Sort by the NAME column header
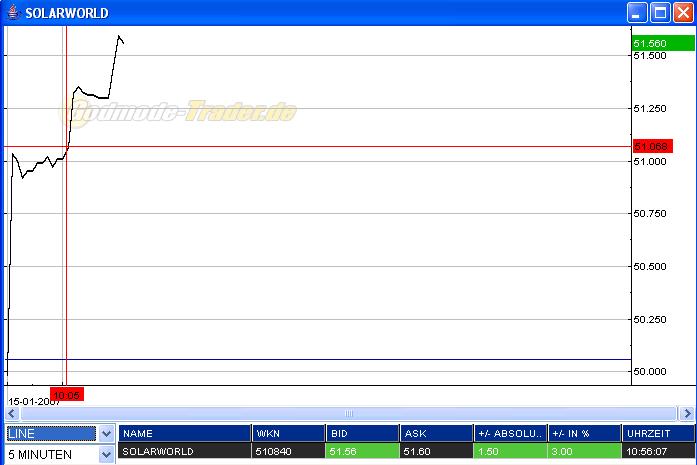Viewport: 697px width, 465px height. [x=184, y=433]
